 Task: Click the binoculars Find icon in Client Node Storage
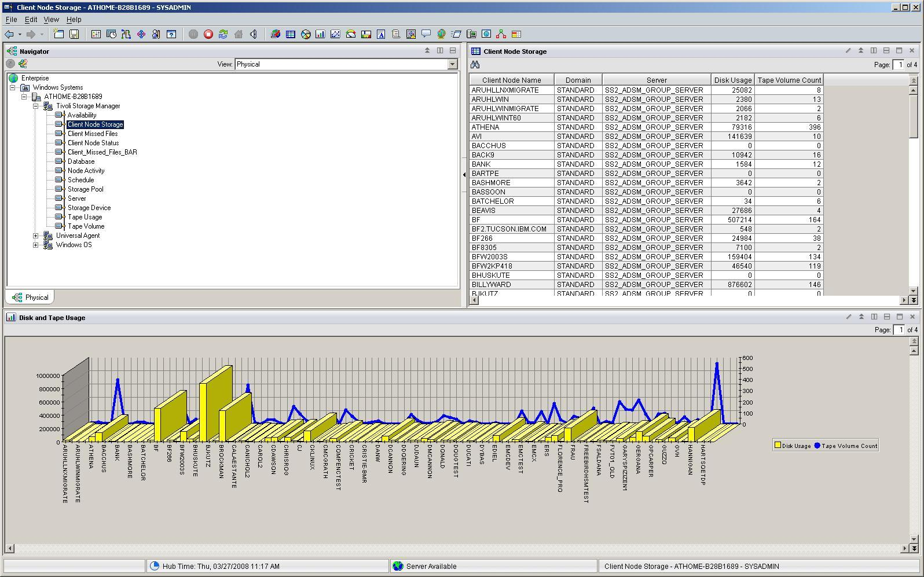tap(475, 65)
